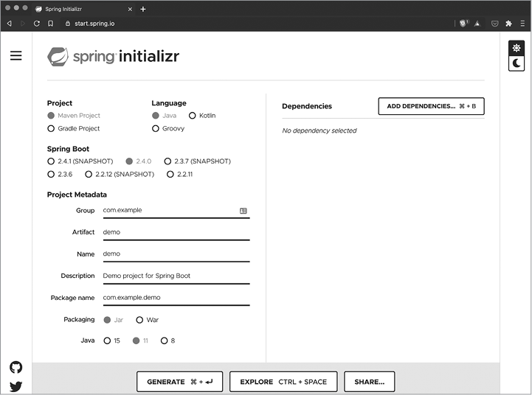
Task: Switch to light theme sun icon
Action: click(x=517, y=48)
